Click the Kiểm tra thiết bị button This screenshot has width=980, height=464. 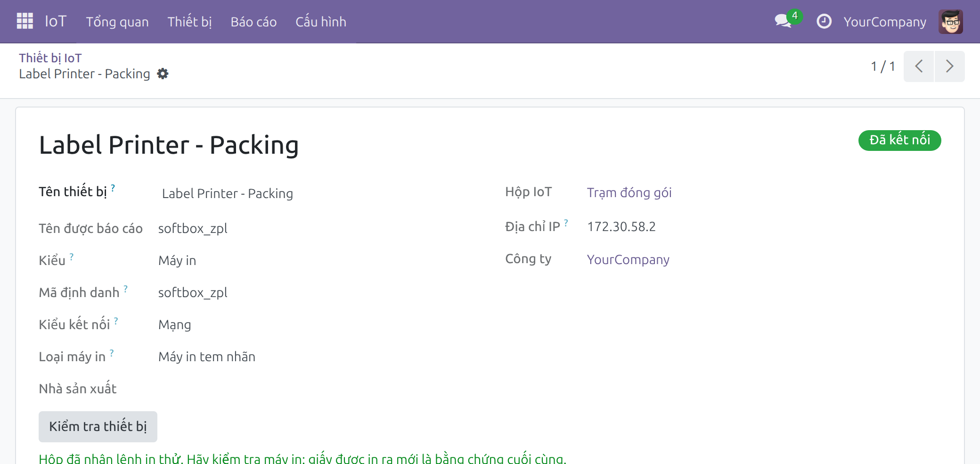tap(98, 427)
